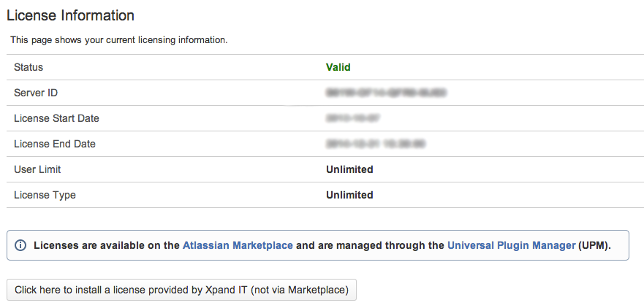Open the Universal Plugin Manager link

[512, 245]
